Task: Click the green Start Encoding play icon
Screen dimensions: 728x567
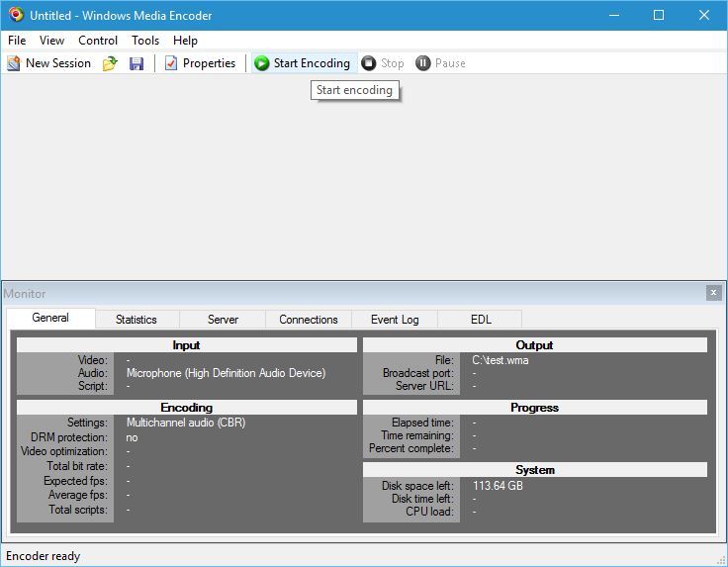Action: pos(262,63)
